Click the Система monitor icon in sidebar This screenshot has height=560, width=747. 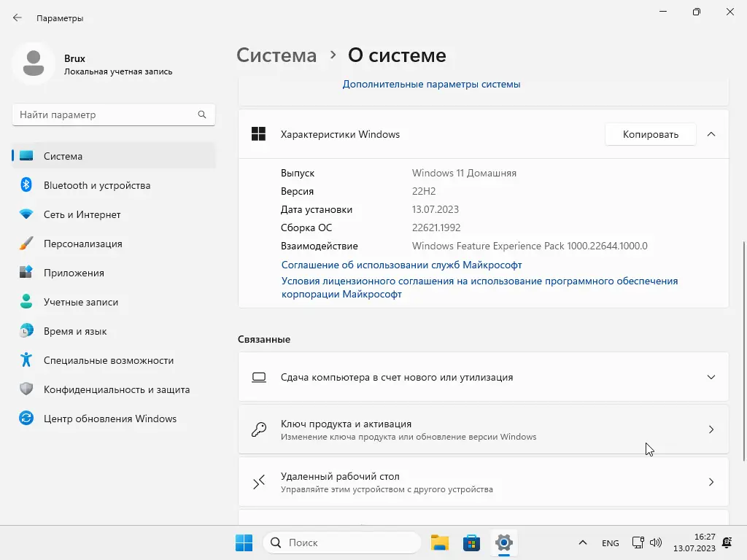pyautogui.click(x=26, y=156)
